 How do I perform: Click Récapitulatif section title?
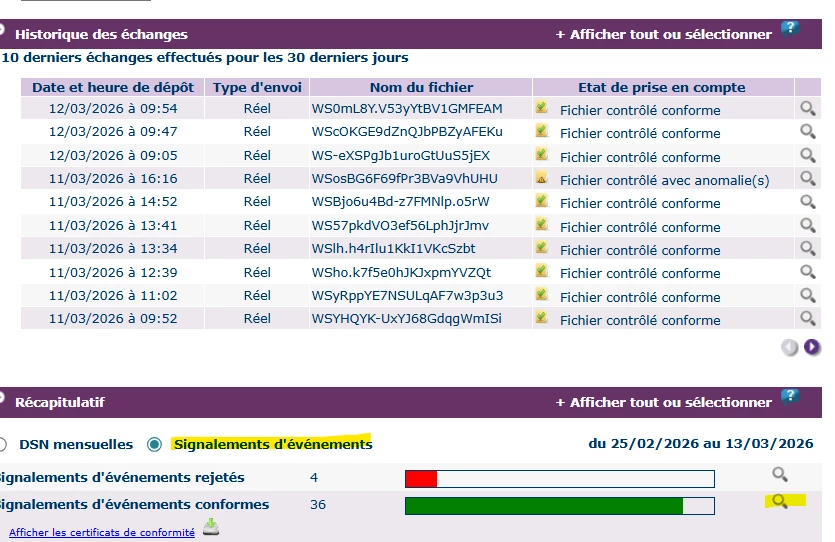click(x=60, y=403)
